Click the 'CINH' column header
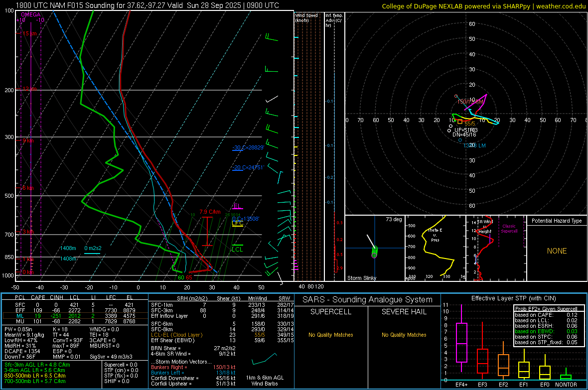This screenshot has width=588, height=390. pyautogui.click(x=56, y=297)
